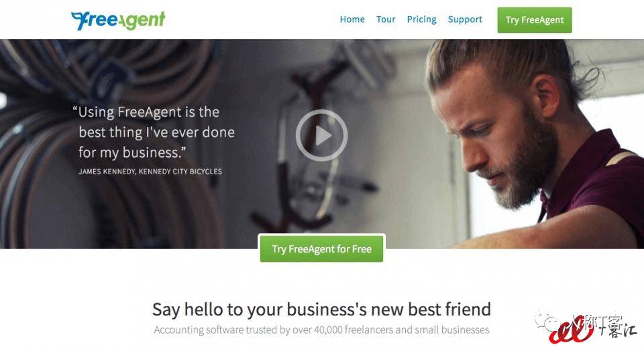The image size is (644, 351).
Task: Click the James Kennedy, Kennedy City Bicycles attribution
Action: pos(150,171)
